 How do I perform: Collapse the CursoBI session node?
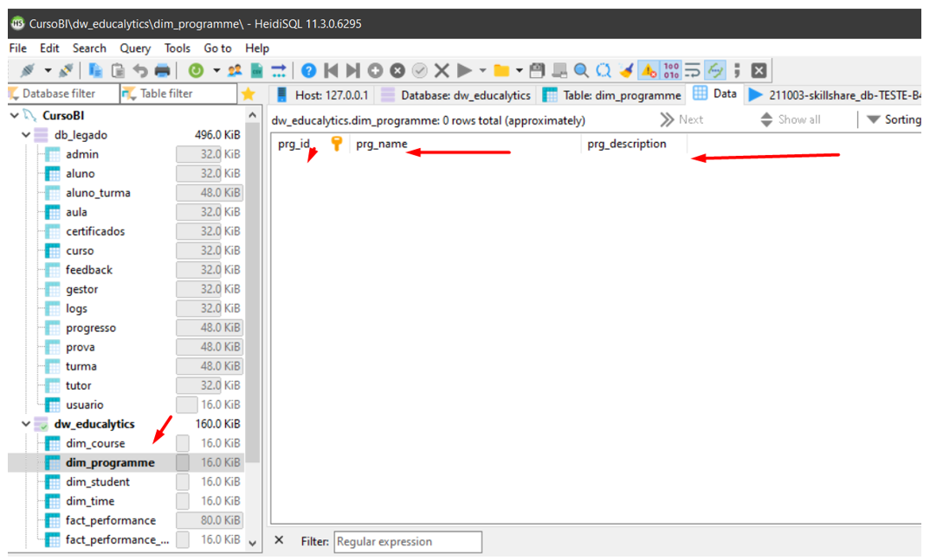(x=14, y=116)
